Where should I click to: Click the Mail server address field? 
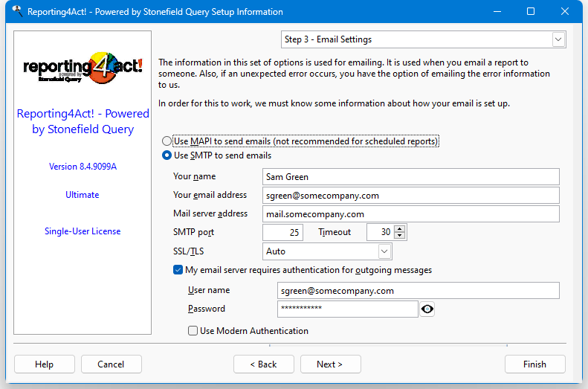[410, 213]
